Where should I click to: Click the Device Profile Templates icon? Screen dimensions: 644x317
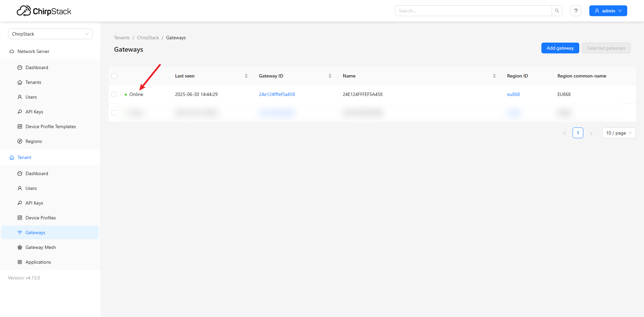(x=20, y=126)
